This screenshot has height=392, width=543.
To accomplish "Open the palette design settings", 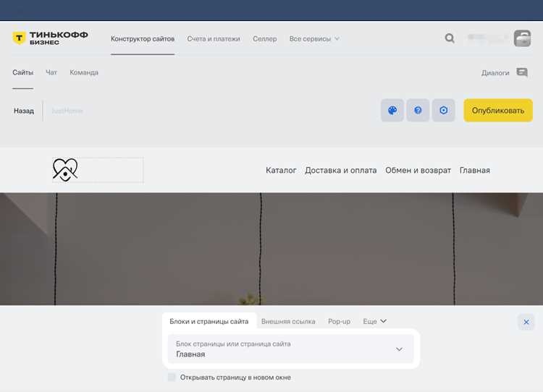I will tap(392, 111).
